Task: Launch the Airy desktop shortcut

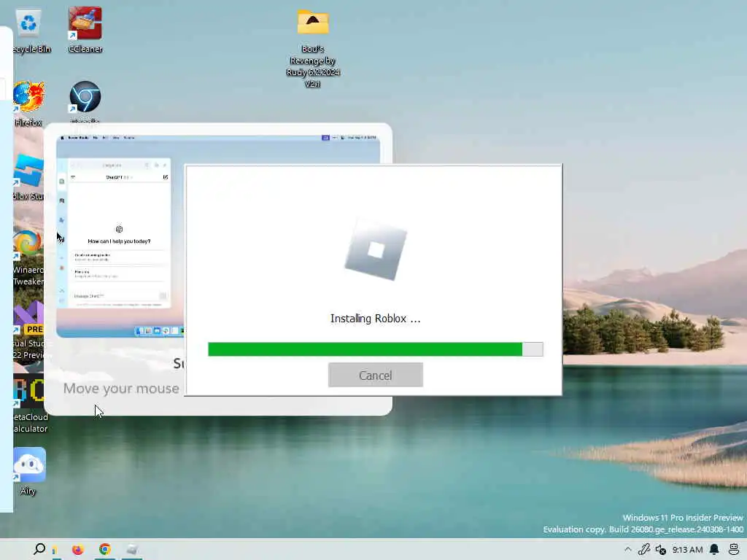Action: [29, 471]
